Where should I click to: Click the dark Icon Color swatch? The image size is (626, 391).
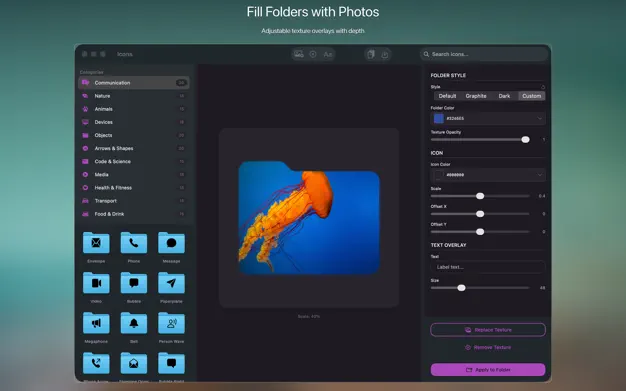coord(439,175)
